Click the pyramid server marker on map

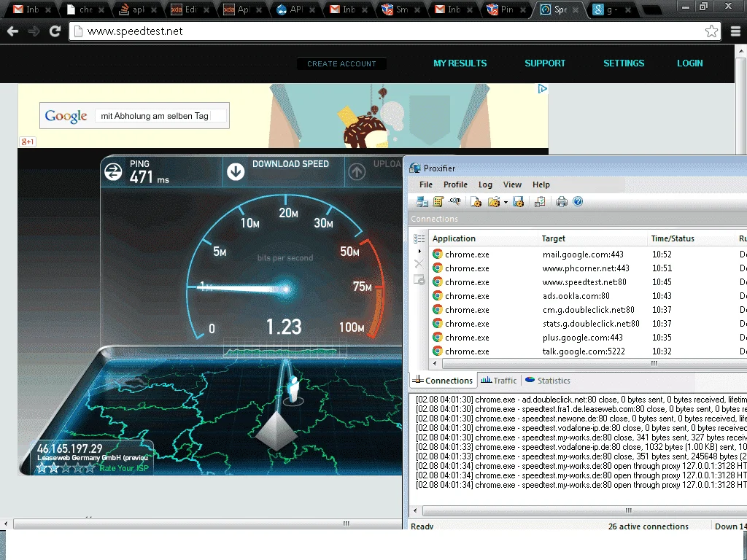coord(275,431)
